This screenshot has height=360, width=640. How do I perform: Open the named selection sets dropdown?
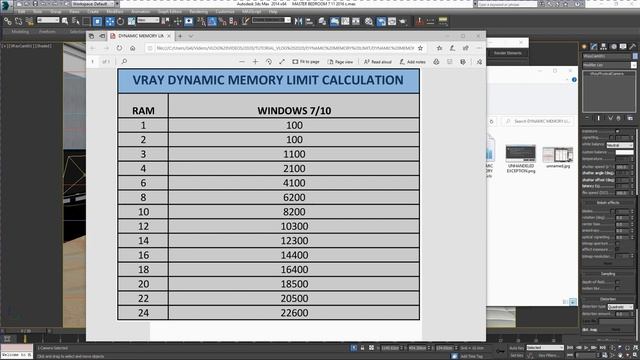tap(271, 20)
